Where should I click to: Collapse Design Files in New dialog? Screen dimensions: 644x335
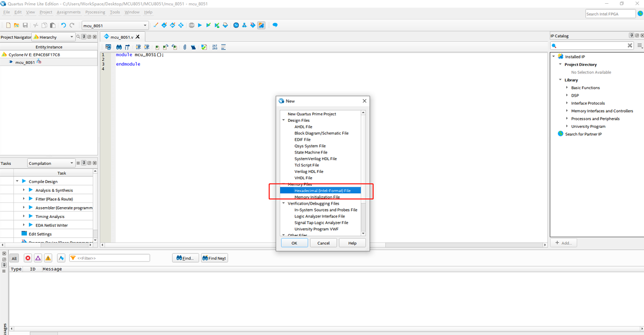coord(283,120)
